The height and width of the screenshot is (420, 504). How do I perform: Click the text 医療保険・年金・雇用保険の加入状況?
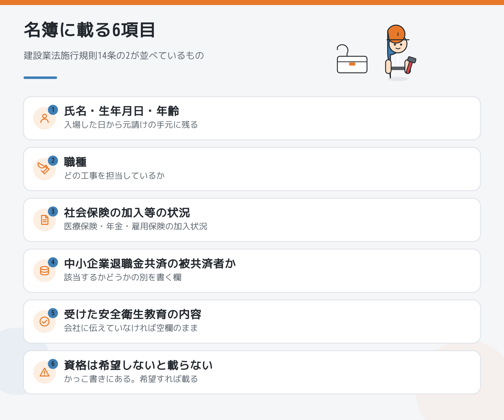pos(136,226)
